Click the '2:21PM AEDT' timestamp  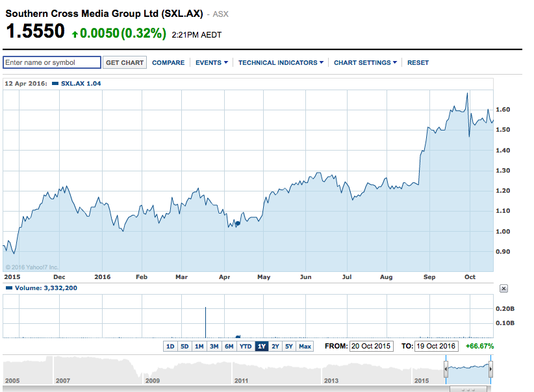pos(196,35)
